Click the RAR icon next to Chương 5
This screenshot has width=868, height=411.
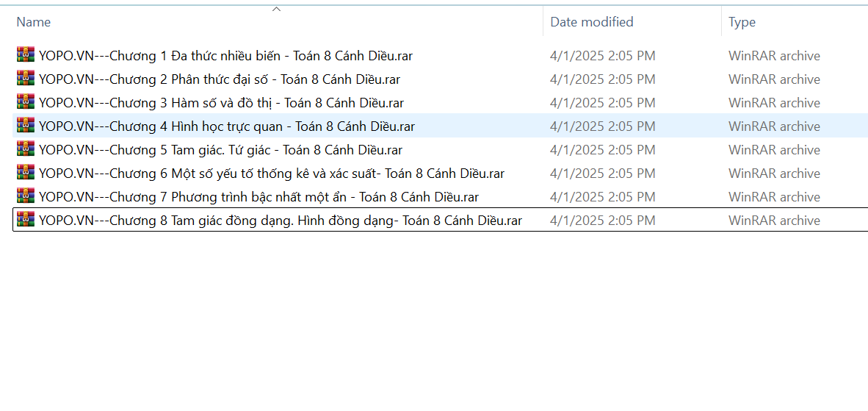[x=26, y=149]
